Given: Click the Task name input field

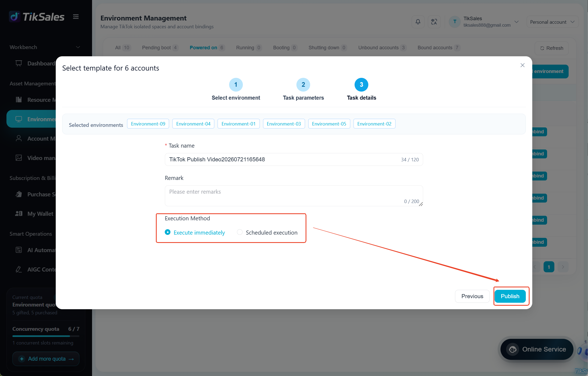Looking at the screenshot, I should 294,159.
